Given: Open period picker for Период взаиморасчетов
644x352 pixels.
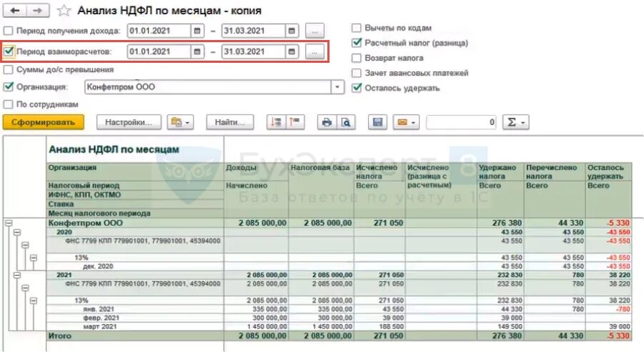Looking at the screenshot, I should pos(314,51).
